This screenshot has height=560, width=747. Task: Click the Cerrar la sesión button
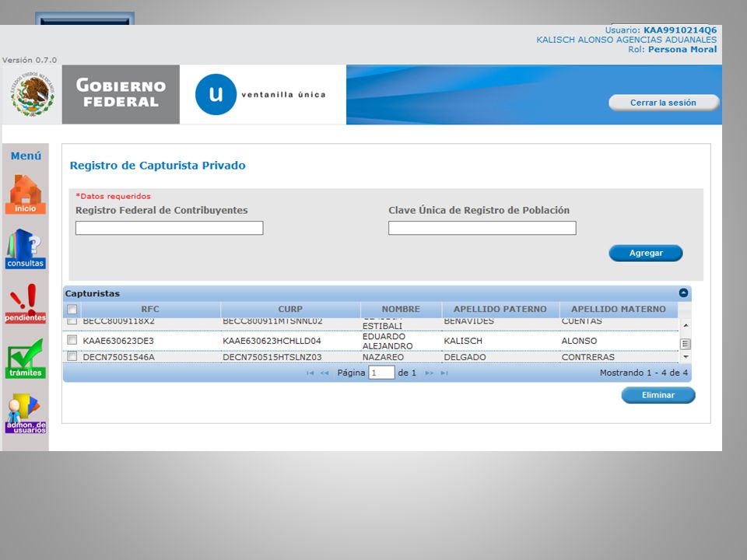(663, 103)
